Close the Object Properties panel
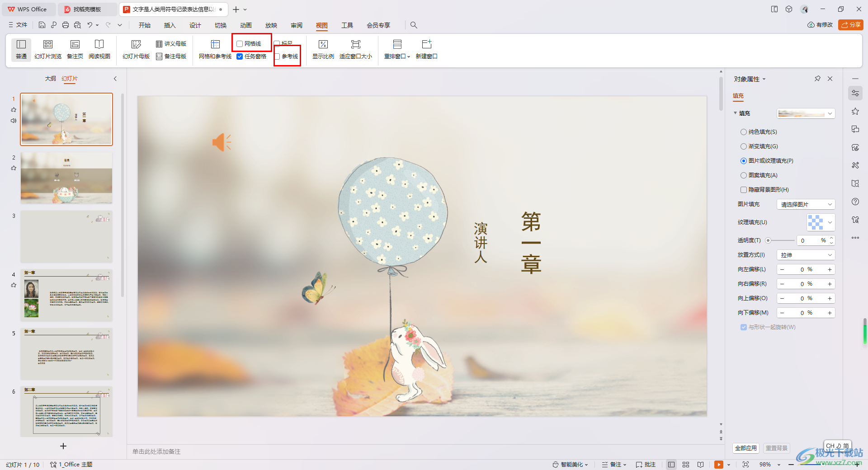The width and height of the screenshot is (868, 470). click(830, 79)
